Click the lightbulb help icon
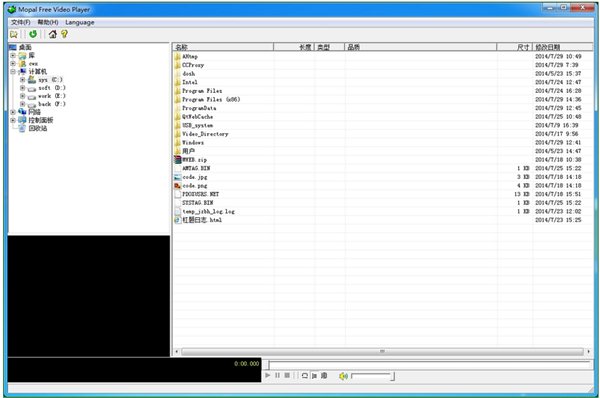This screenshot has width=600, height=398. tap(64, 34)
